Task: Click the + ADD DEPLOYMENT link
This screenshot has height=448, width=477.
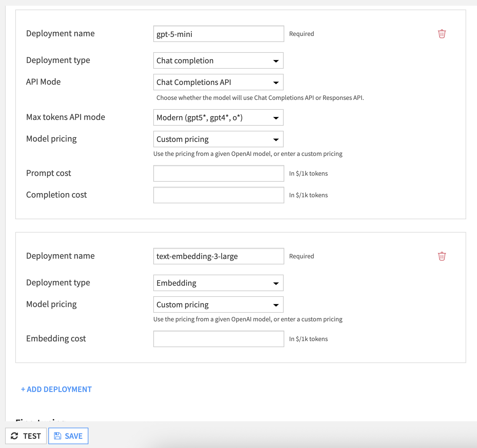Action: [56, 389]
